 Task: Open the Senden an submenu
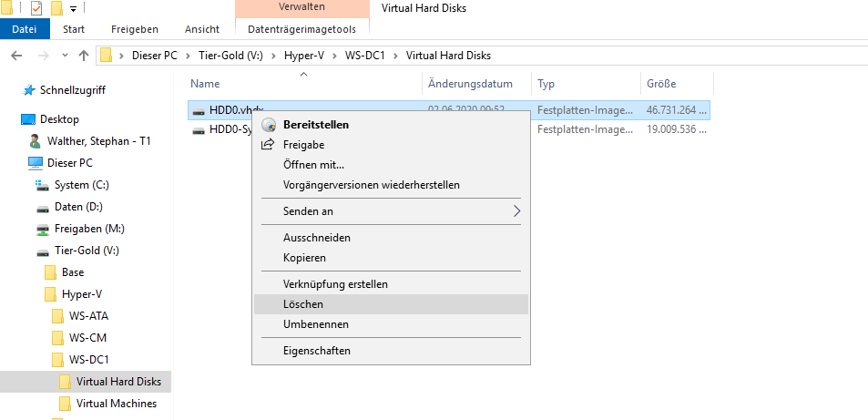(391, 211)
